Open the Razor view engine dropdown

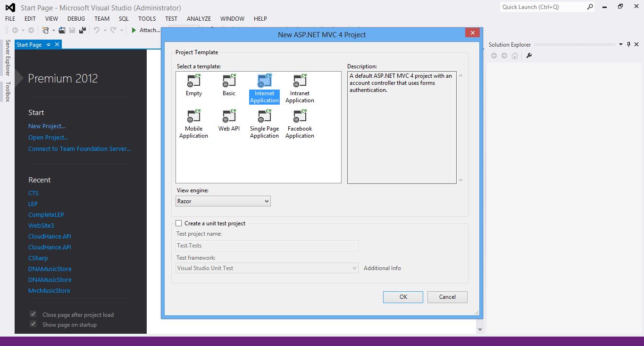tap(266, 201)
